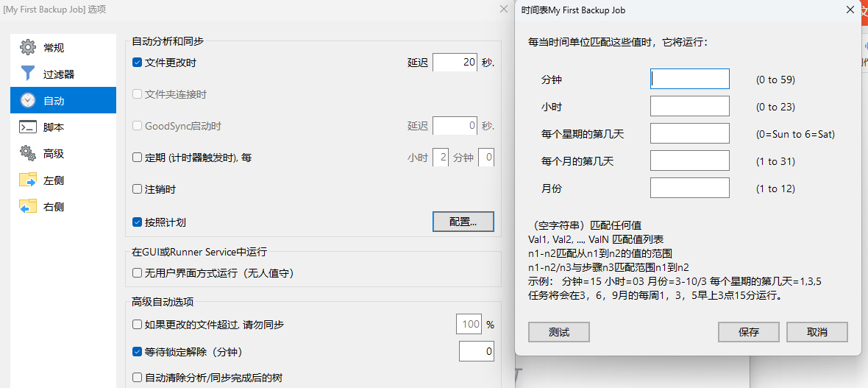This screenshot has height=388, width=868.
Task: Click the funnel icon for 过滤器
Action: pos(28,74)
